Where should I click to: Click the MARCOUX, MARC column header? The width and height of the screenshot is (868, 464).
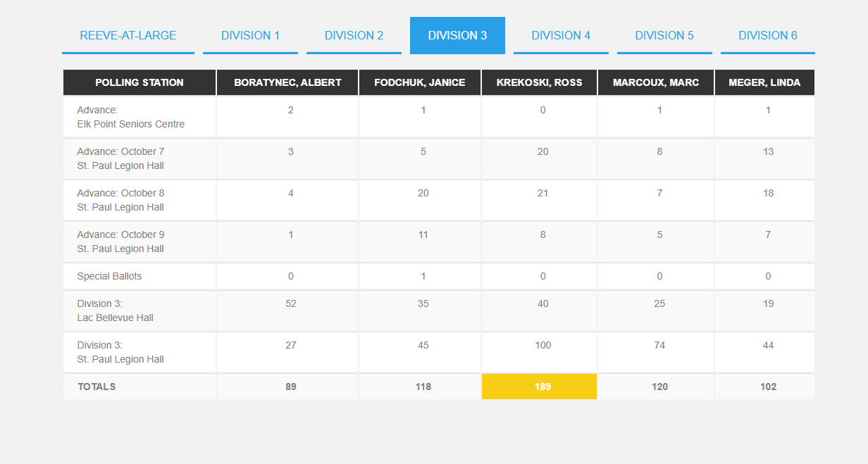(x=656, y=82)
